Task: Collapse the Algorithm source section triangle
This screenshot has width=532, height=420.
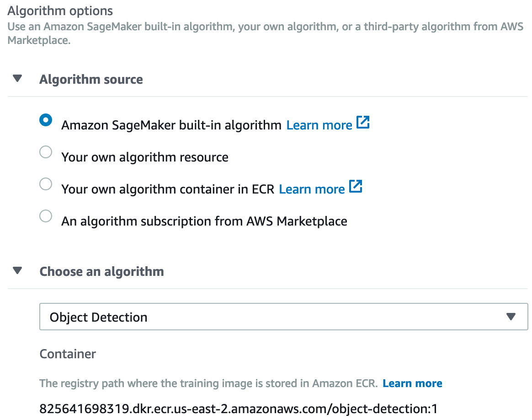Action: coord(17,79)
